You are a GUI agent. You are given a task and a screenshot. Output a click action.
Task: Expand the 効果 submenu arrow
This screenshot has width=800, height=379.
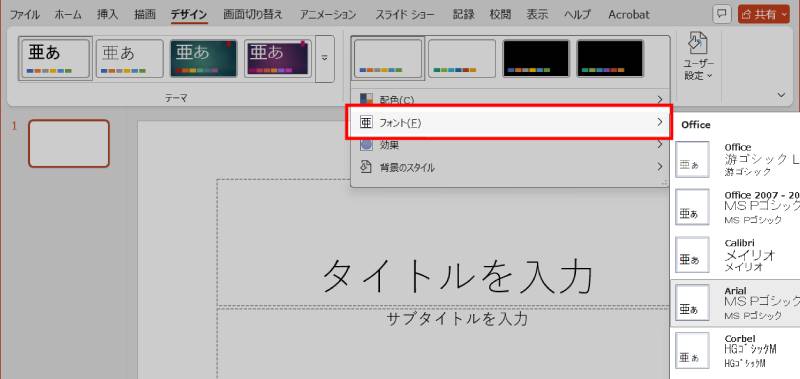click(x=660, y=145)
